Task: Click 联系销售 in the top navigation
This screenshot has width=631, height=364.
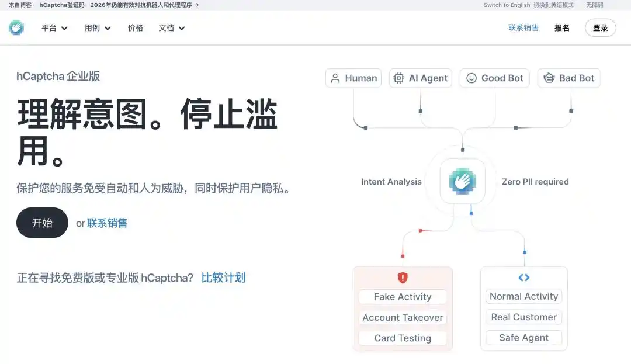Action: (523, 27)
